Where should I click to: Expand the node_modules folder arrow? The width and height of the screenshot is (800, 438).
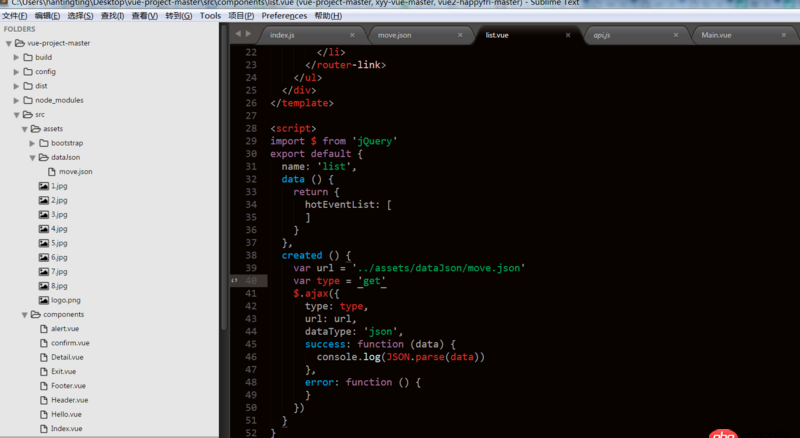click(16, 101)
